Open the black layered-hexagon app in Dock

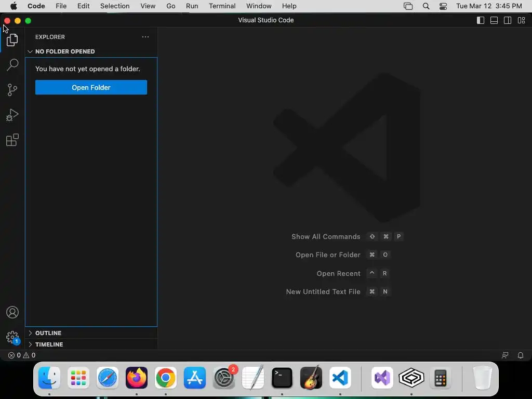point(411,378)
